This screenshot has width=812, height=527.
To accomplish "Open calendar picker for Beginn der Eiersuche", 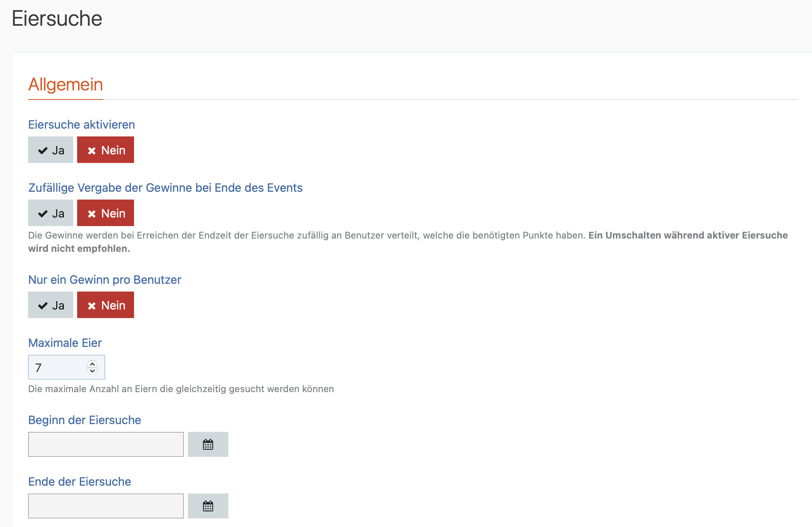I will 208,444.
